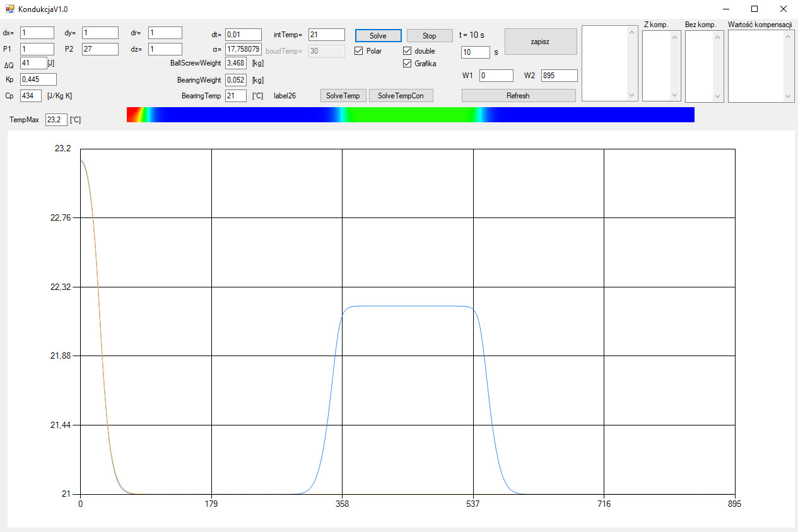This screenshot has width=798, height=532.
Task: Toggle the Polar checkbox
Action: [x=359, y=51]
